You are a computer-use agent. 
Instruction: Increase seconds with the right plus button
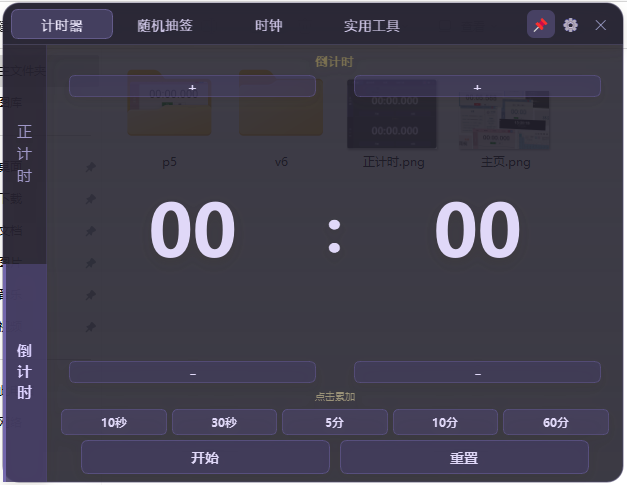pyautogui.click(x=477, y=86)
